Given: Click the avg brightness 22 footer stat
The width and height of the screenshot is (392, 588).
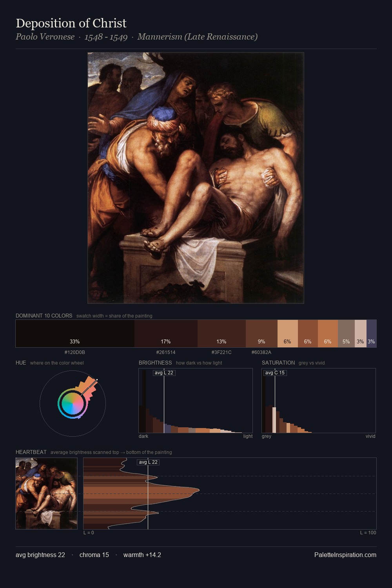Looking at the screenshot, I should [x=40, y=555].
